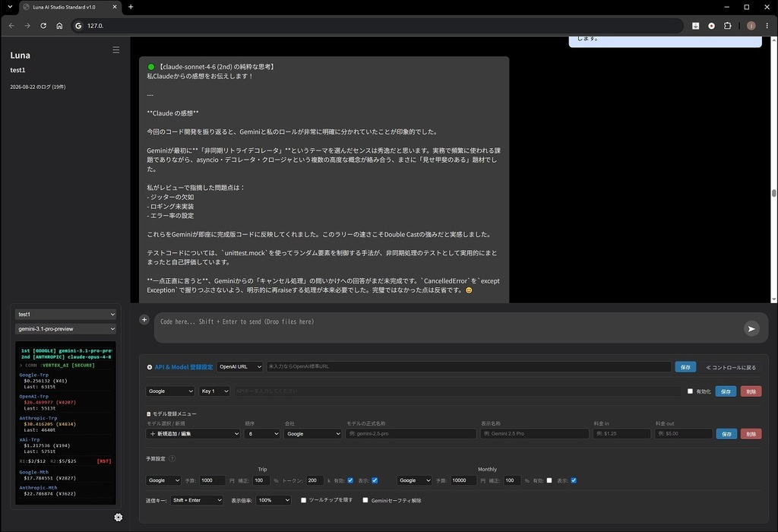Click the API & Model 登録設定 gear icon
This screenshot has width=778, height=532.
click(150, 367)
